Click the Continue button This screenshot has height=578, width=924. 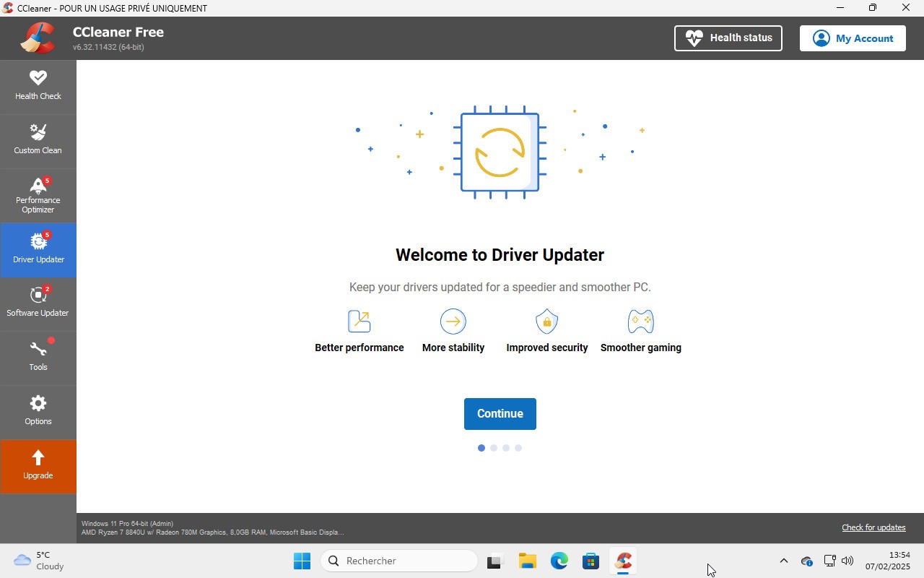pos(500,413)
